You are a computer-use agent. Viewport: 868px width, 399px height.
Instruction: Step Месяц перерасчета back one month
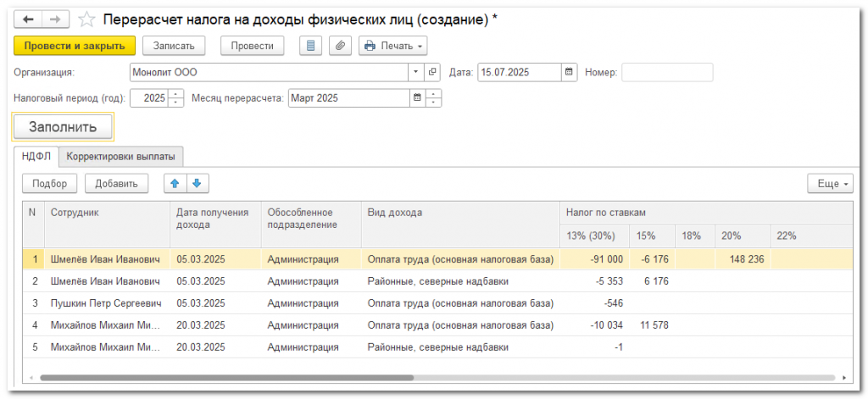pos(434,103)
